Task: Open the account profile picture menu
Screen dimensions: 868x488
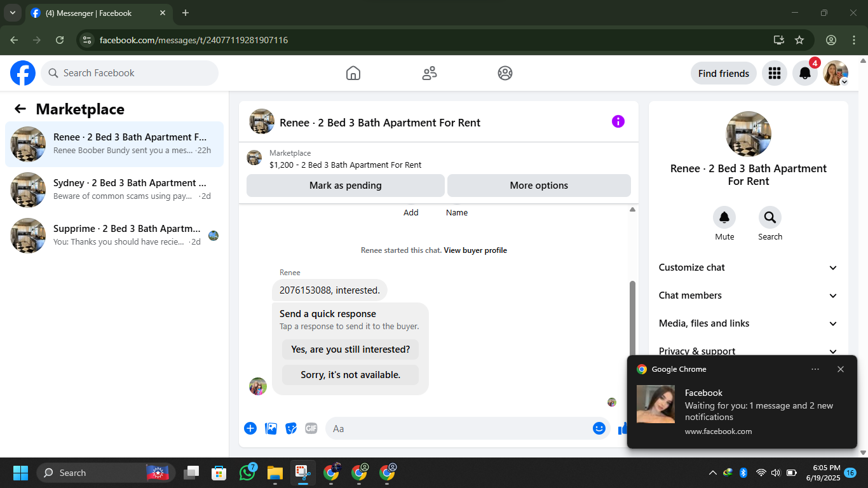Action: pos(836,73)
